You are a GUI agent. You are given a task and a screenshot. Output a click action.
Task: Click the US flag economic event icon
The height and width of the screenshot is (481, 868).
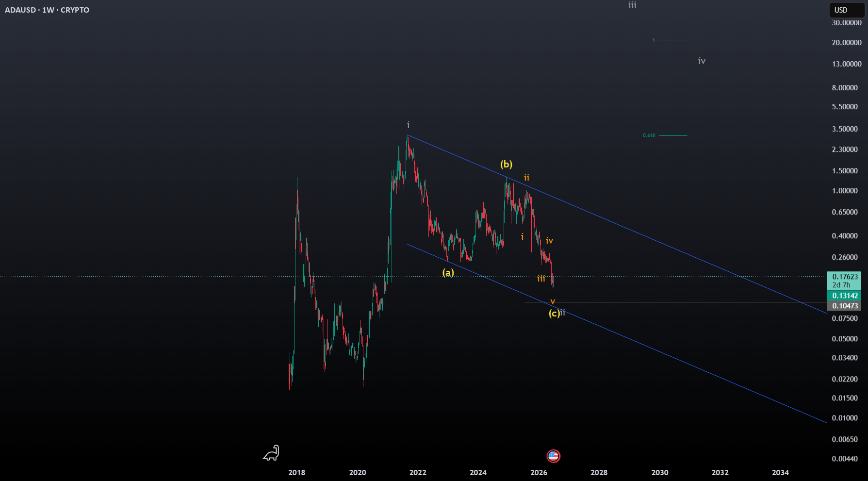[553, 456]
